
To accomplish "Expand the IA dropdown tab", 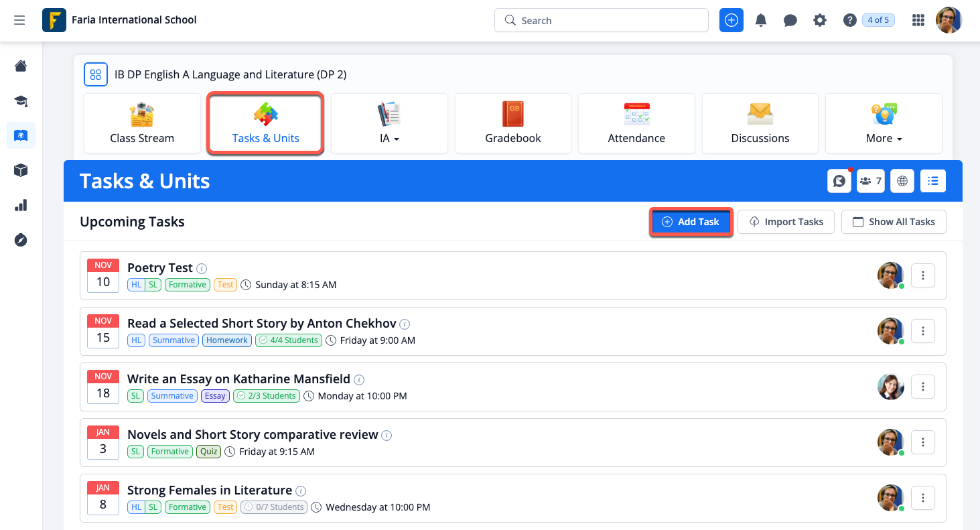I will click(389, 123).
